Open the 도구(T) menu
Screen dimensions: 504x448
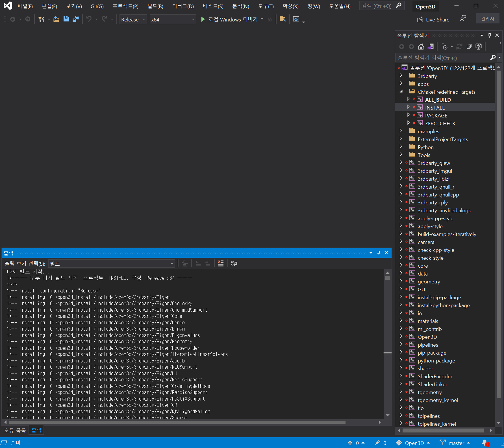tap(266, 6)
